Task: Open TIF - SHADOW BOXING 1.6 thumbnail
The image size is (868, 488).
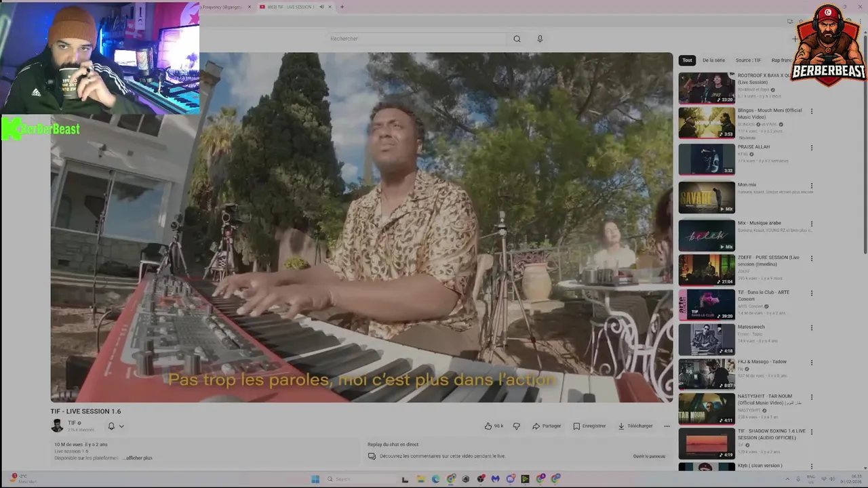Action: [x=707, y=443]
